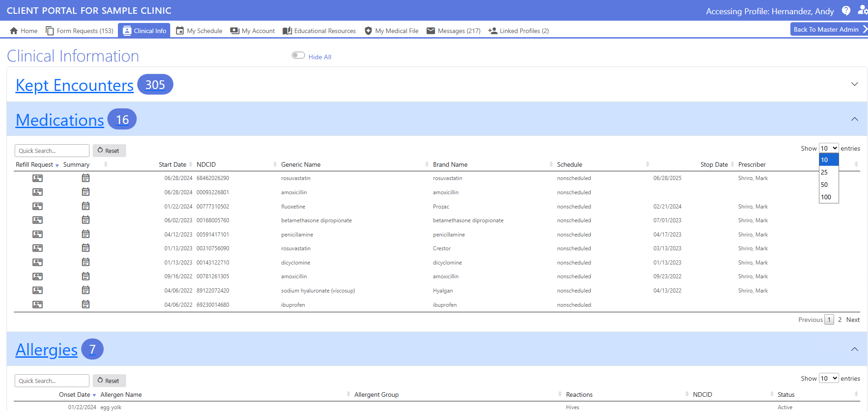Click refill request icon for amoxicillin 09/16/2022

pyautogui.click(x=38, y=276)
